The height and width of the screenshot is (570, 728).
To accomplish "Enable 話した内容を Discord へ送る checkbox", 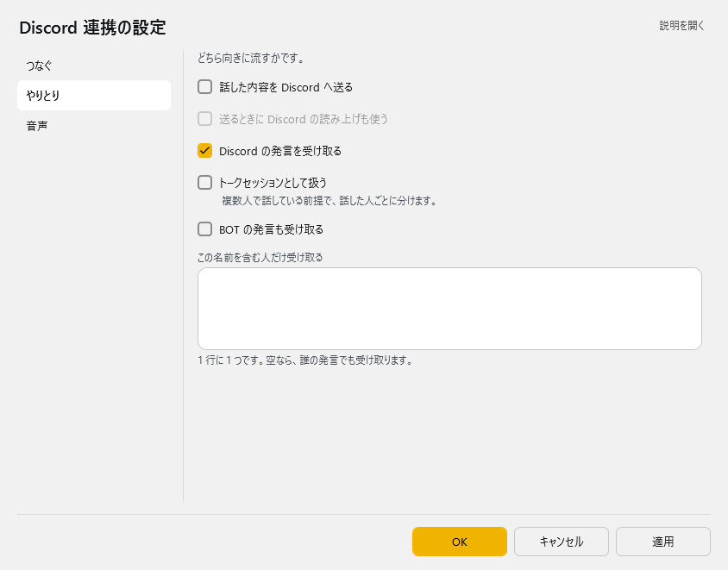I will point(204,87).
